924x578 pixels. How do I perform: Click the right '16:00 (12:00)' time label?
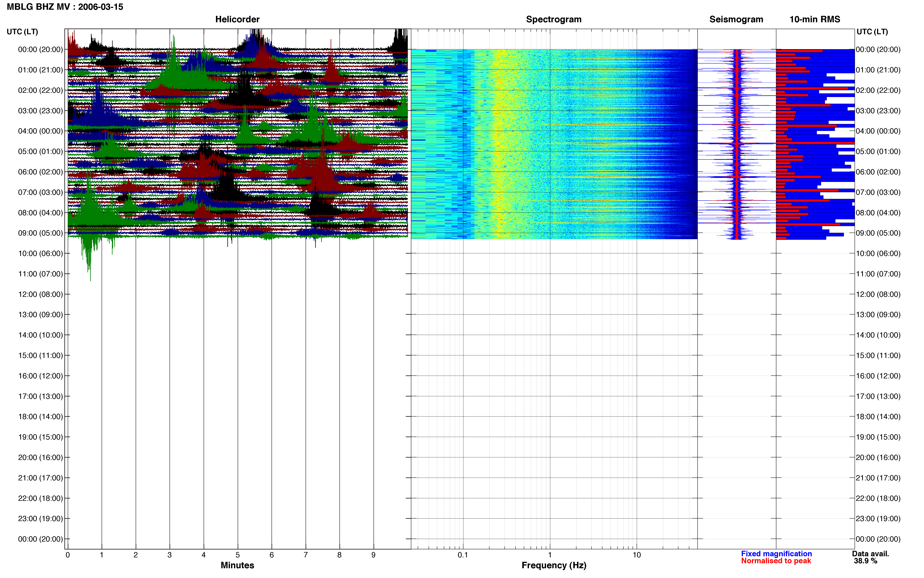pos(878,376)
